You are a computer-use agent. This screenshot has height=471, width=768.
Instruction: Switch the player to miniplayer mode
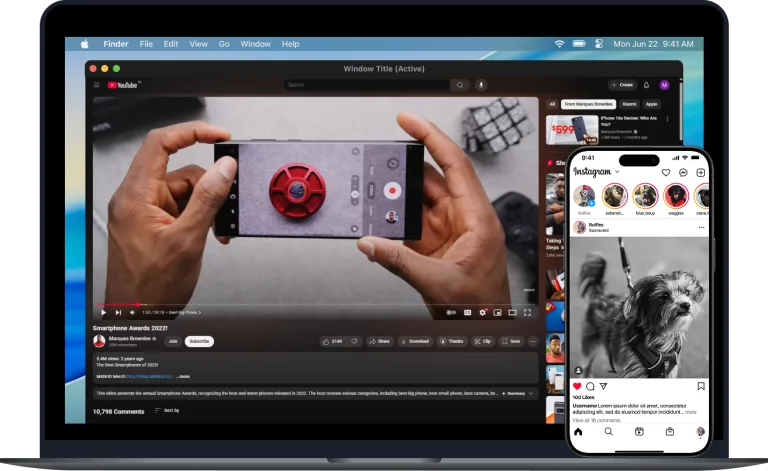tap(498, 312)
